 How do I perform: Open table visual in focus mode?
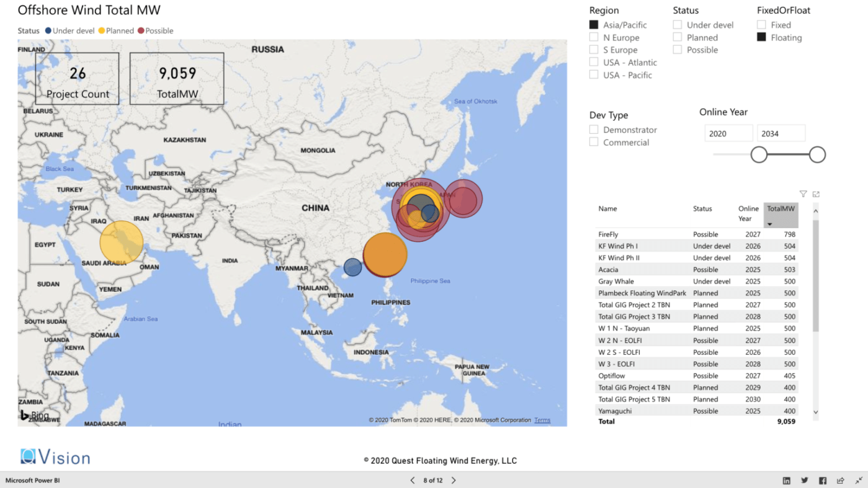pyautogui.click(x=816, y=194)
